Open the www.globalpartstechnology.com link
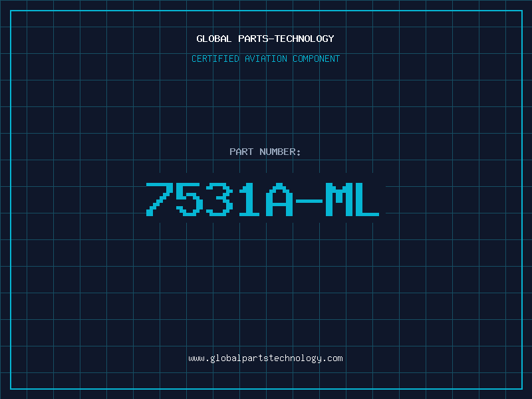 click(x=265, y=358)
